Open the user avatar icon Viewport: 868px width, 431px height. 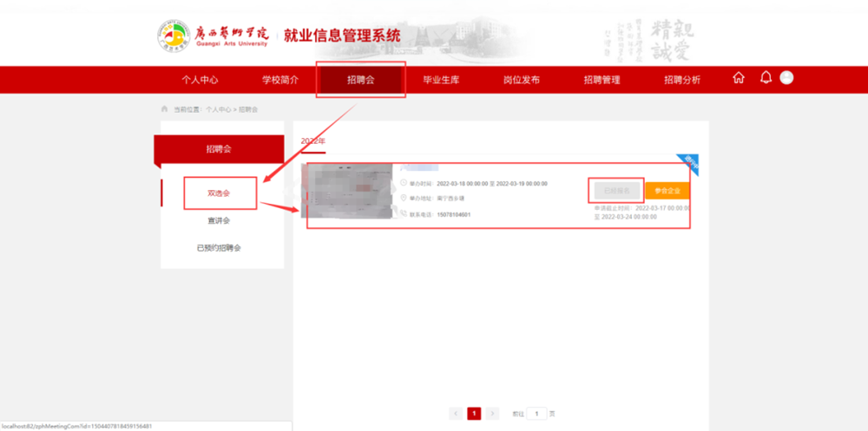pos(786,77)
